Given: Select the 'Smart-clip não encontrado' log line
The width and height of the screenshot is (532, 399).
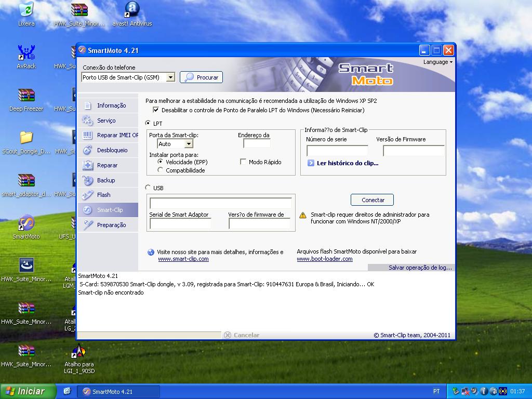Looking at the screenshot, I should tap(111, 292).
